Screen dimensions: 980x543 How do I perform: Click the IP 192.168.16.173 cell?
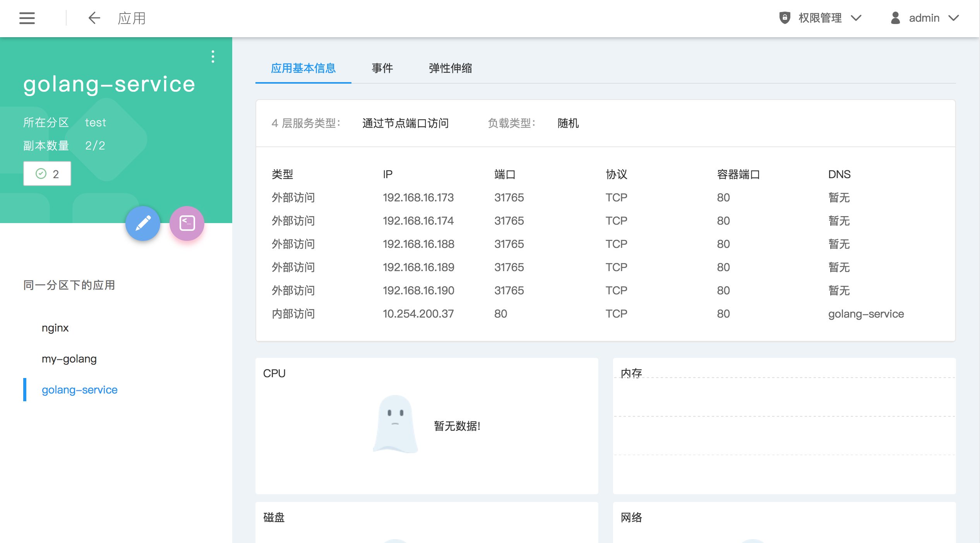[418, 198]
